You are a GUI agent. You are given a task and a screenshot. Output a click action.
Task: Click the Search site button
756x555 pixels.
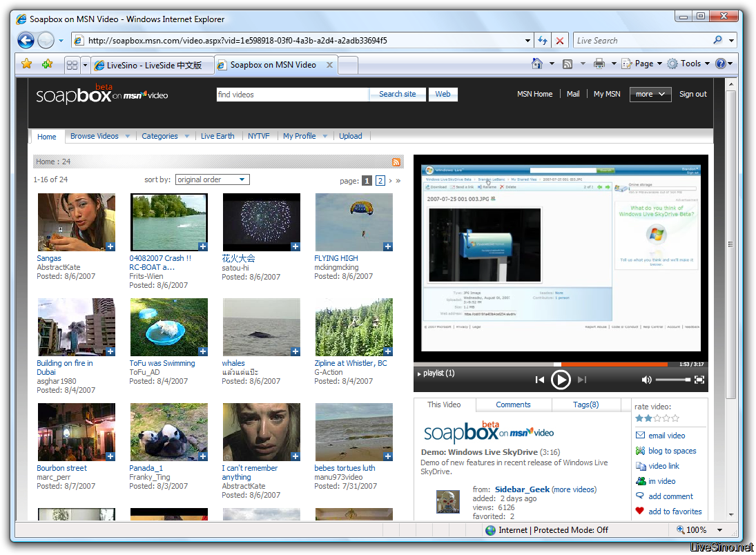397,94
